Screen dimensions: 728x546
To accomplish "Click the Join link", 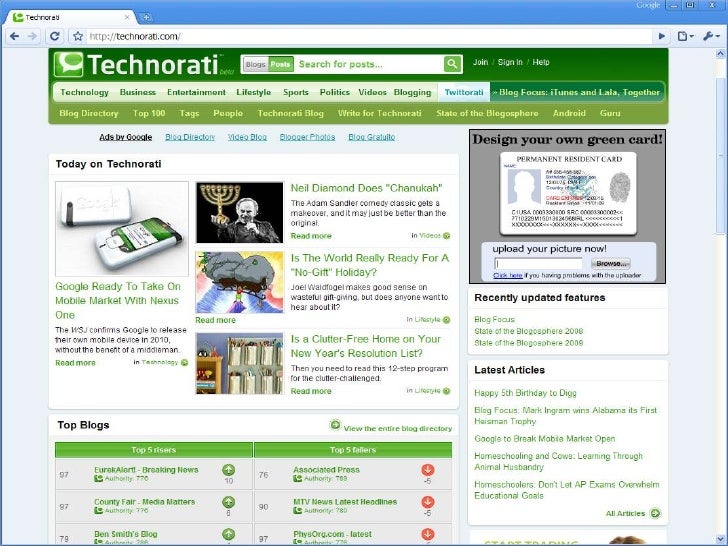I will point(480,62).
